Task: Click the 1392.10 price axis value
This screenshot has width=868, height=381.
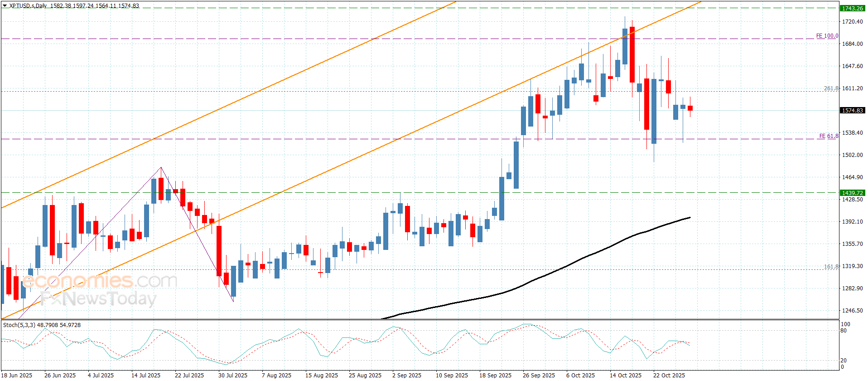Action: click(852, 221)
